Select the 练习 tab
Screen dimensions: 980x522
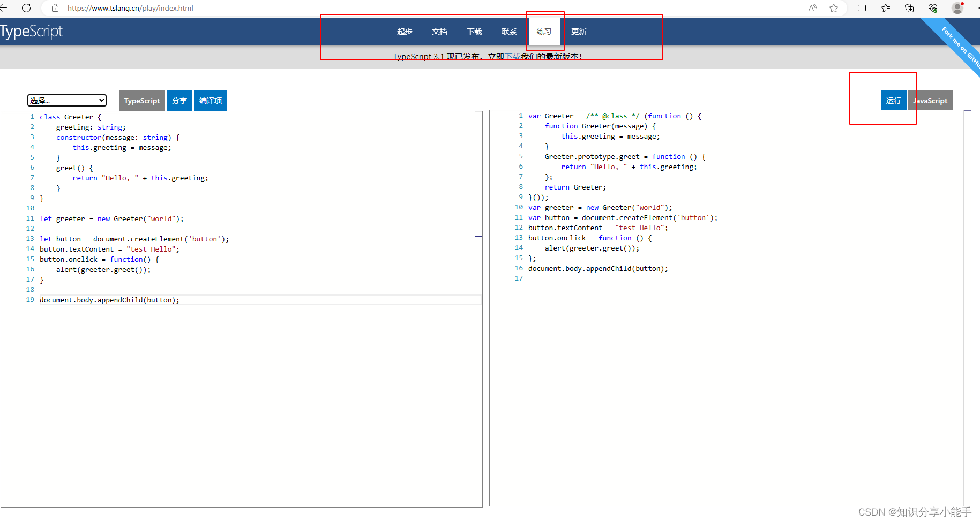pos(543,31)
